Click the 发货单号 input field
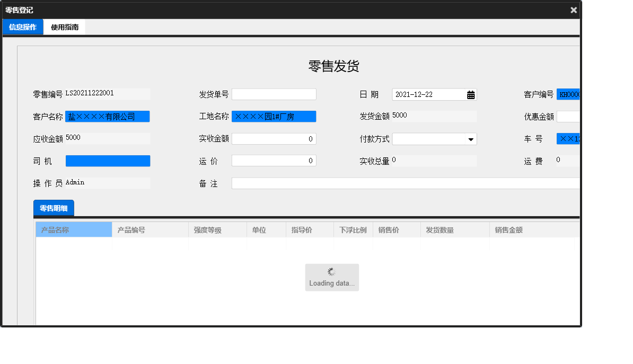Screen dimensions: 633x364 coord(274,94)
